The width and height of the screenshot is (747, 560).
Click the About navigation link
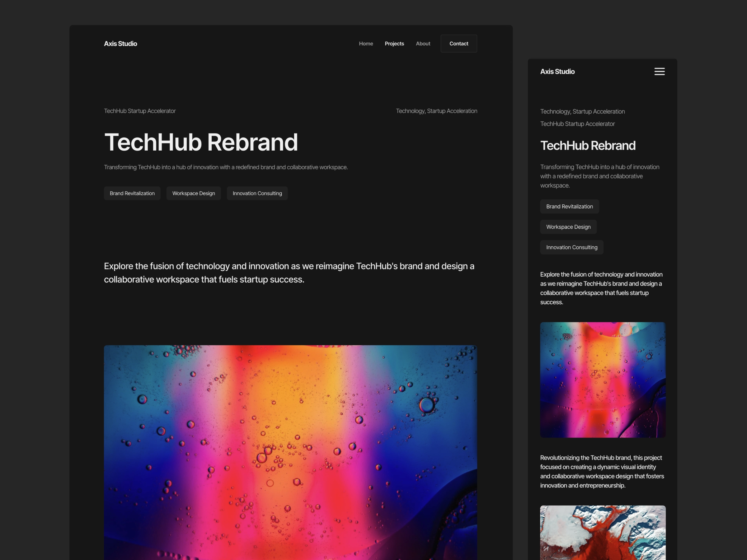[x=422, y=43]
